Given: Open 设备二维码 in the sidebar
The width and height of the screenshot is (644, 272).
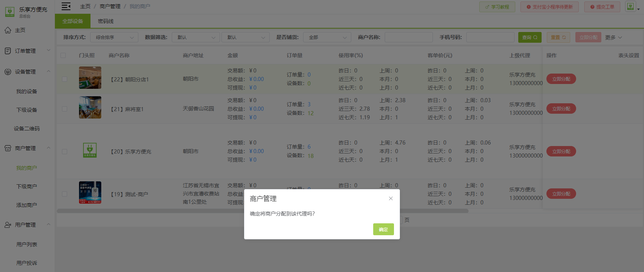Looking at the screenshot, I should pyautogui.click(x=27, y=129).
